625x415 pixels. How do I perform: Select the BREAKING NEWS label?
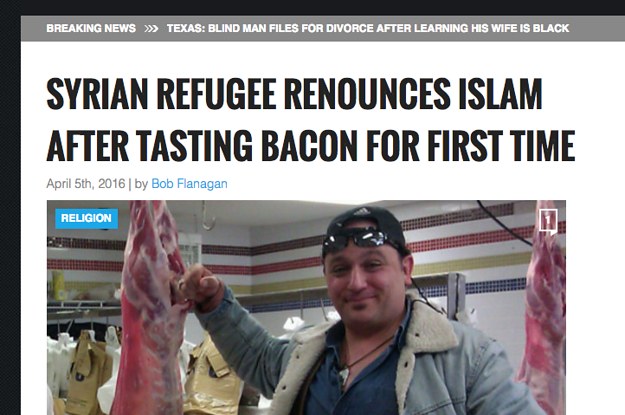(91, 28)
